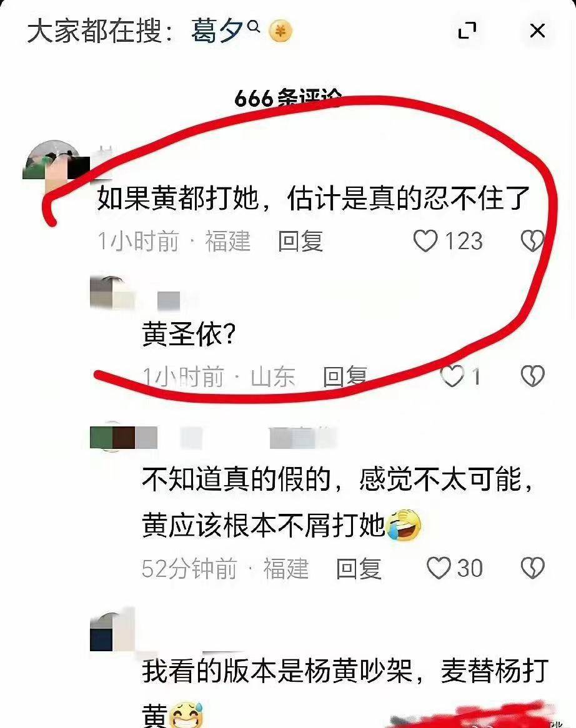This screenshot has width=576, height=728.
Task: Dislike the Fujian comment with 123 likes
Action: point(532,241)
